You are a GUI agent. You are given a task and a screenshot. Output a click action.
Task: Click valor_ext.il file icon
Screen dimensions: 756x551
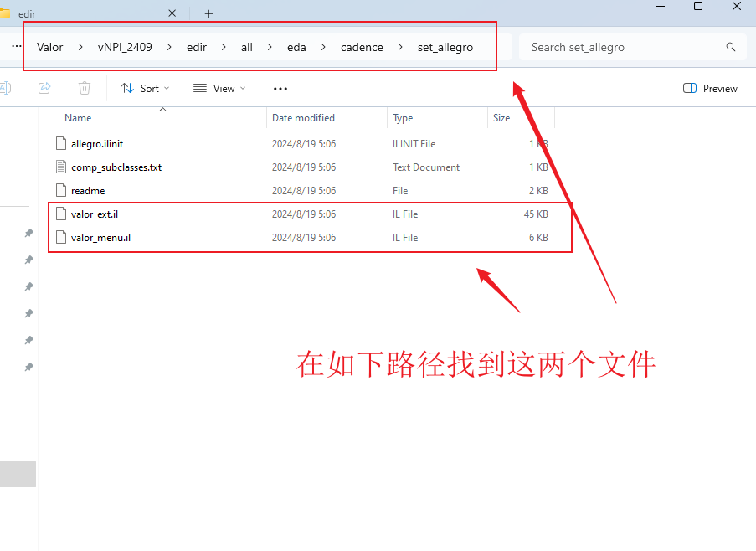coord(61,214)
